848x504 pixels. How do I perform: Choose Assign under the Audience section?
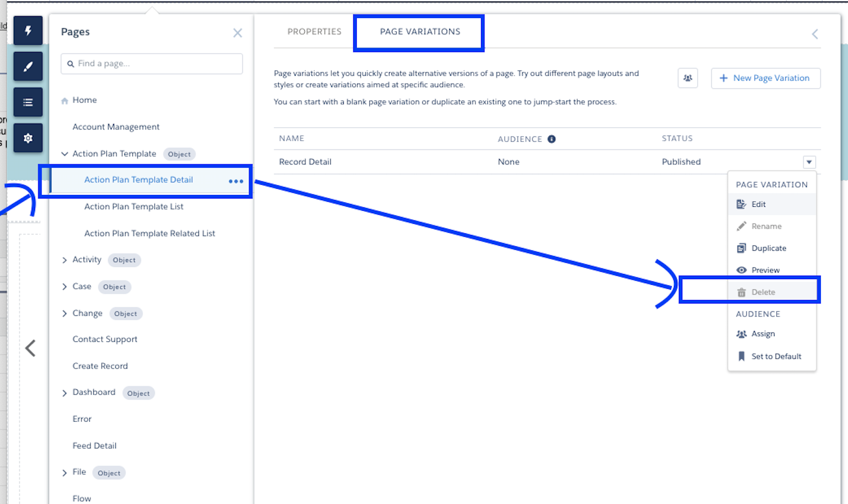pos(772,334)
